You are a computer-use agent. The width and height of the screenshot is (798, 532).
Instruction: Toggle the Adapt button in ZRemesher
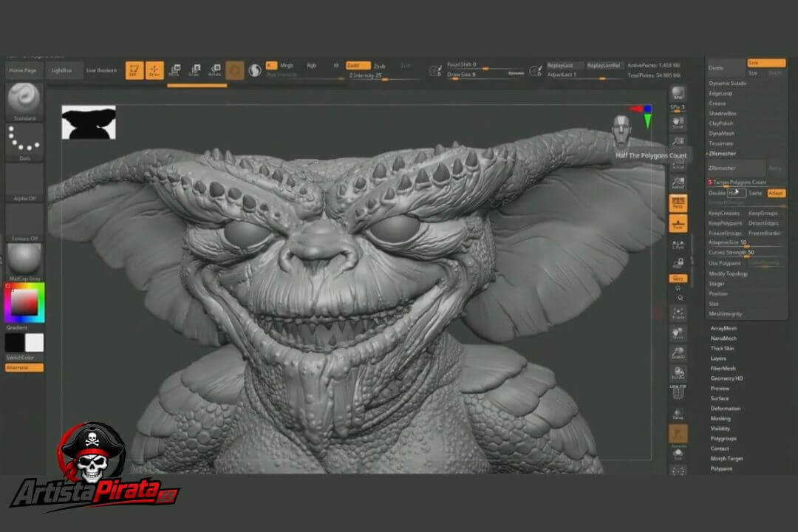776,193
